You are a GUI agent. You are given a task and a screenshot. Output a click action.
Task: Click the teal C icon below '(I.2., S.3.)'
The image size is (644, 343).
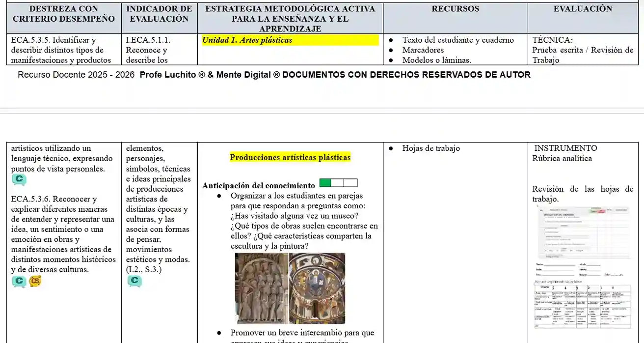pos(134,281)
